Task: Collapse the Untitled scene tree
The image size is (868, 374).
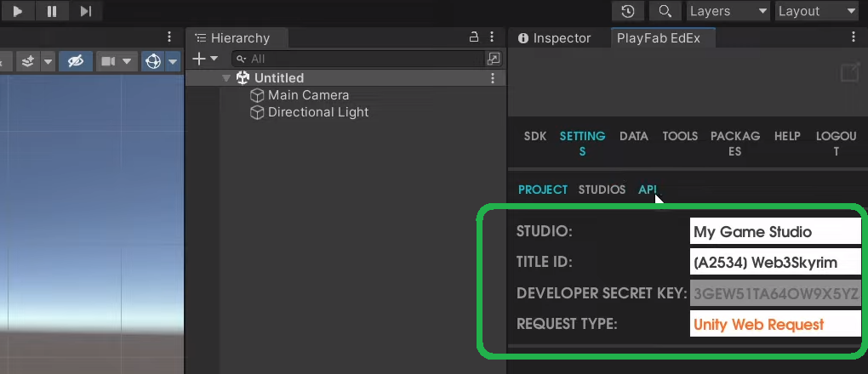Action: tap(226, 78)
